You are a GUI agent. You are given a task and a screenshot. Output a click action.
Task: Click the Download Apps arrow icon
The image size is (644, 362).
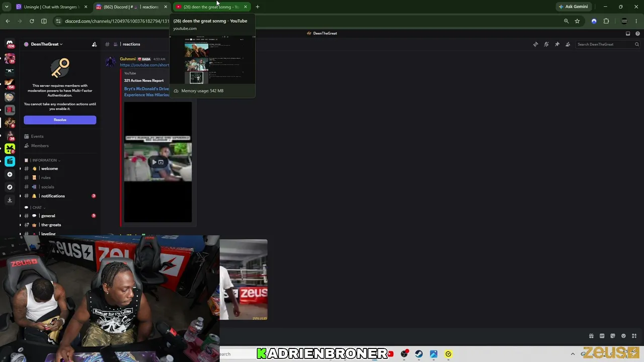click(10, 200)
